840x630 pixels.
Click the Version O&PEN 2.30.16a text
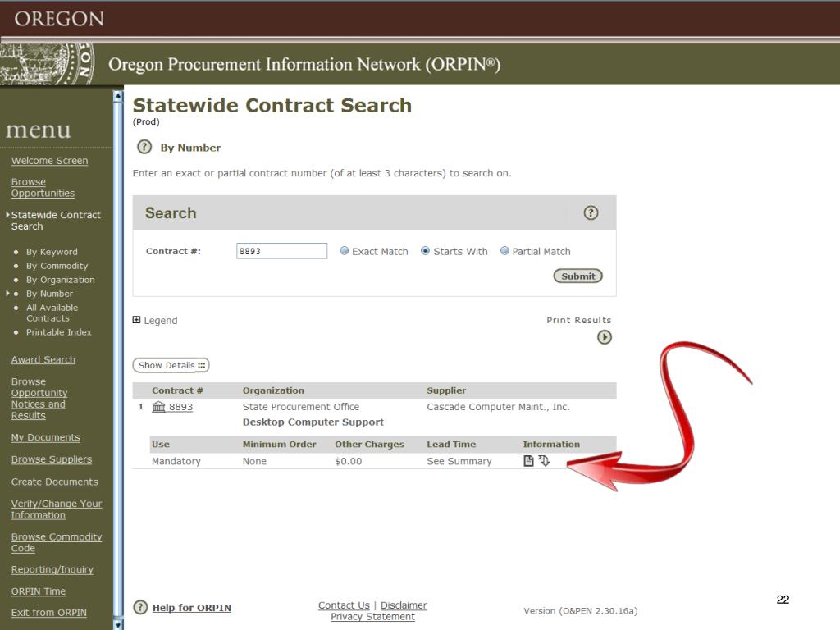tap(580, 610)
